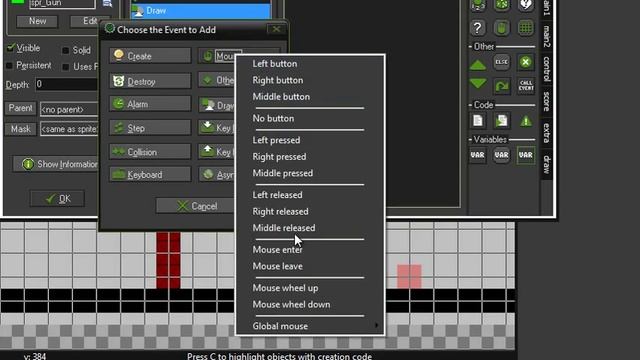
Task: Select the green up-arrow action under Other
Action: pos(478,64)
